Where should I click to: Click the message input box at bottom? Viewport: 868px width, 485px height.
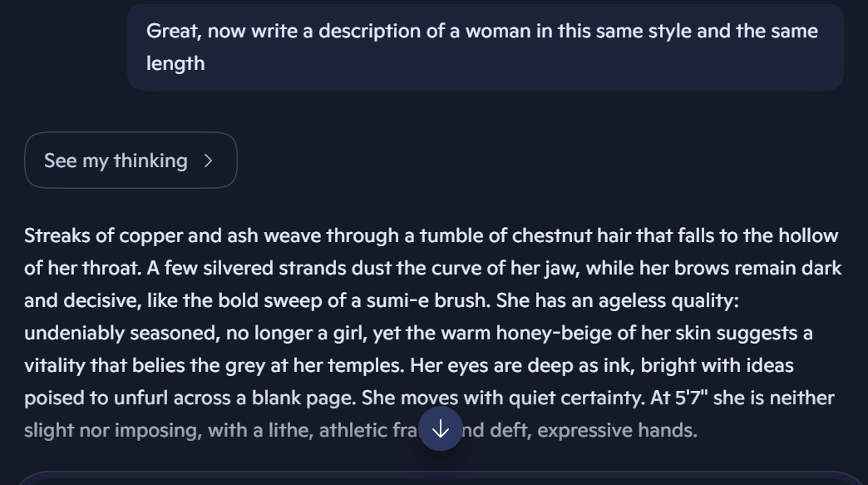coord(441,478)
